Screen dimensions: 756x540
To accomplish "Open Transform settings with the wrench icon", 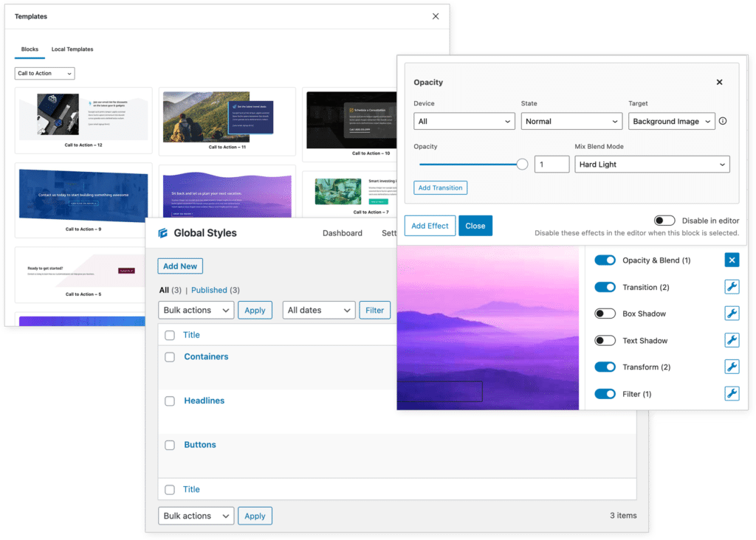I will [732, 367].
